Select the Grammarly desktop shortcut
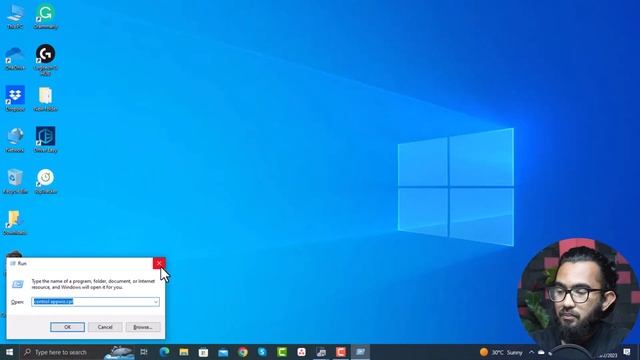 pos(45,17)
